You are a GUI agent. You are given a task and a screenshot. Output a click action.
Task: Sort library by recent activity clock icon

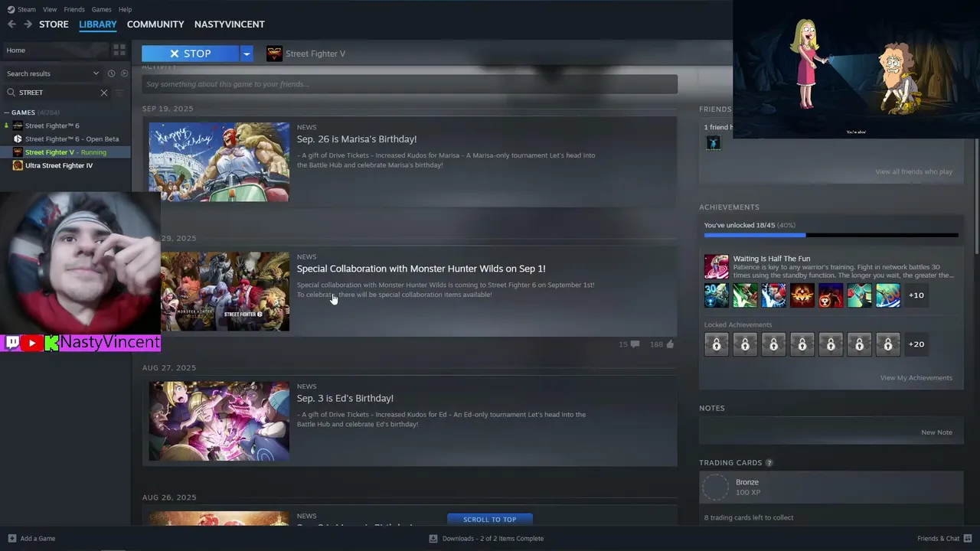111,73
